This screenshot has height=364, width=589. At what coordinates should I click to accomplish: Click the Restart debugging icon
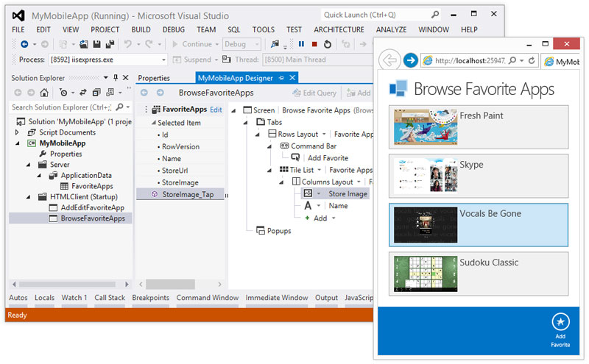click(328, 44)
